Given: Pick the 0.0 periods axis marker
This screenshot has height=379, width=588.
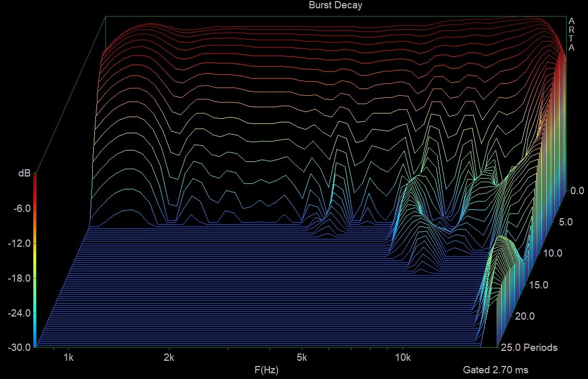Looking at the screenshot, I should 577,191.
